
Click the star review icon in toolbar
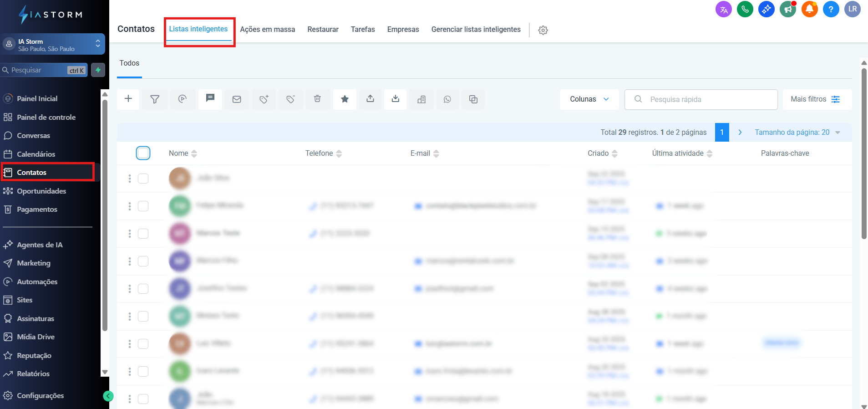click(345, 99)
